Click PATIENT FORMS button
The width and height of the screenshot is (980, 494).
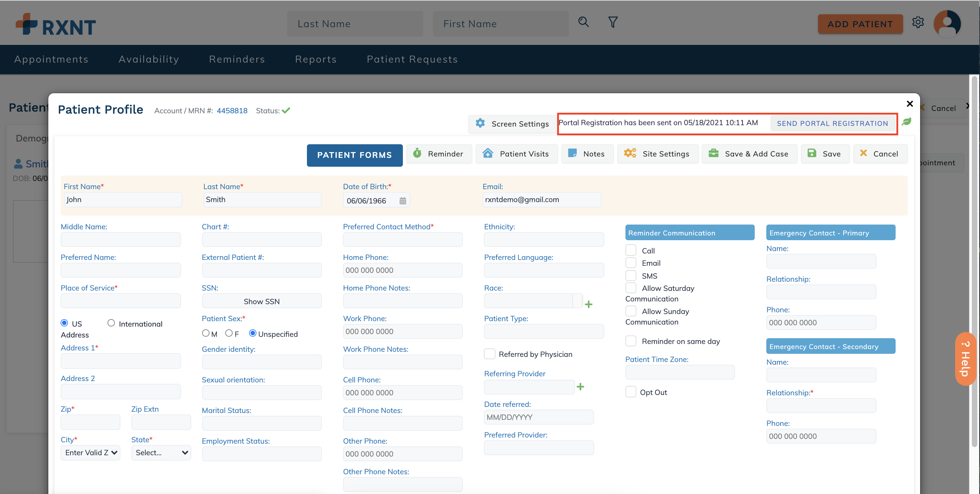354,155
